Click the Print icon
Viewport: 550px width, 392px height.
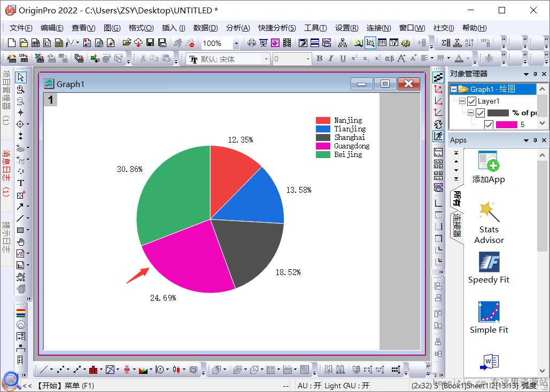point(252,43)
